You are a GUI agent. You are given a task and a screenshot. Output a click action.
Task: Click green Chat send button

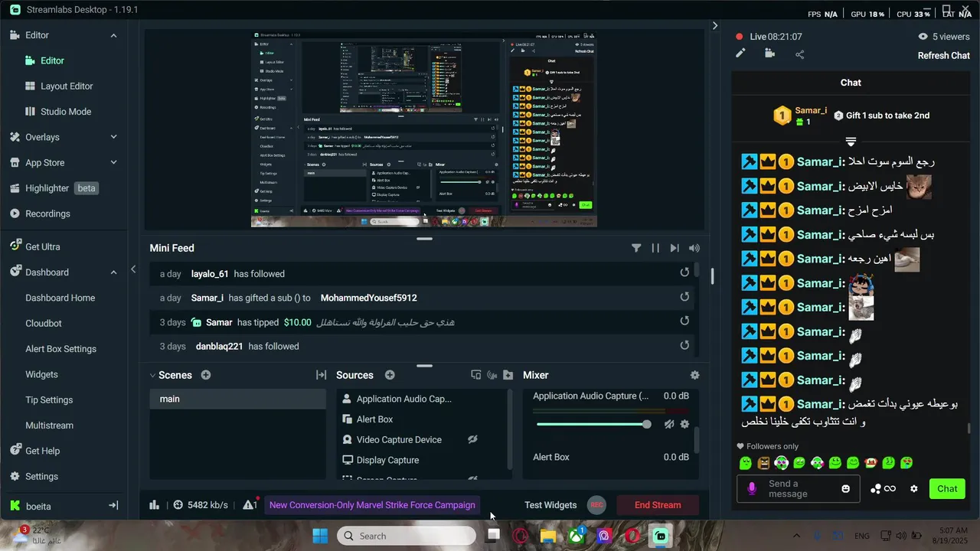pyautogui.click(x=947, y=489)
